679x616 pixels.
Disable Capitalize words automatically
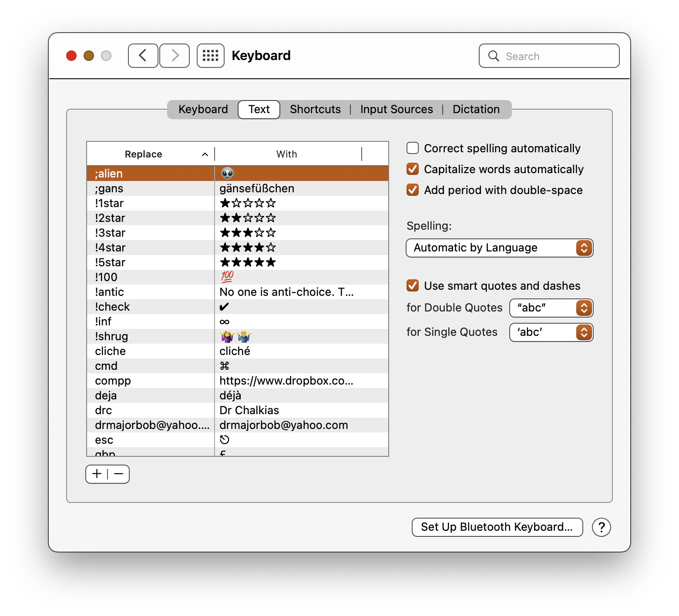tap(413, 169)
